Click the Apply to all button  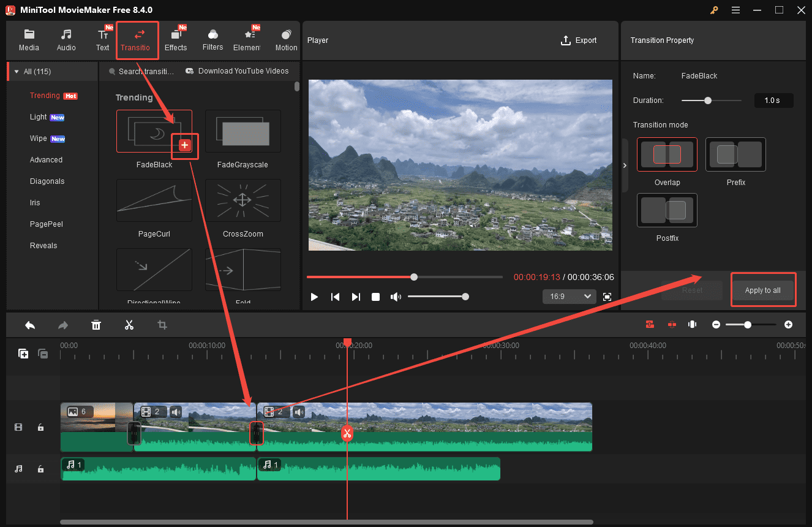[x=763, y=289]
